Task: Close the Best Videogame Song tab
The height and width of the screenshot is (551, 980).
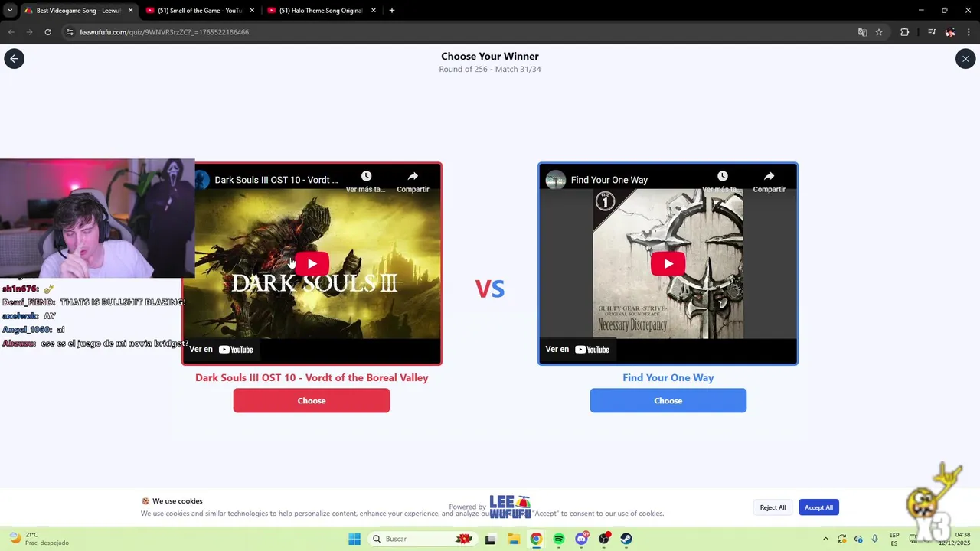Action: (130, 11)
